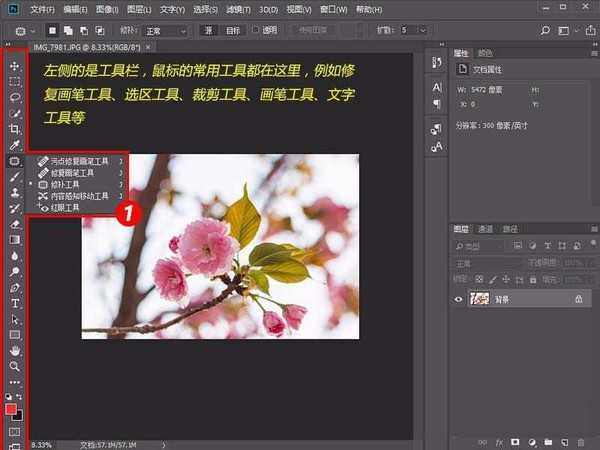Choose the Lasso tool
Image resolution: width=600 pixels, height=450 pixels.
coord(14,97)
